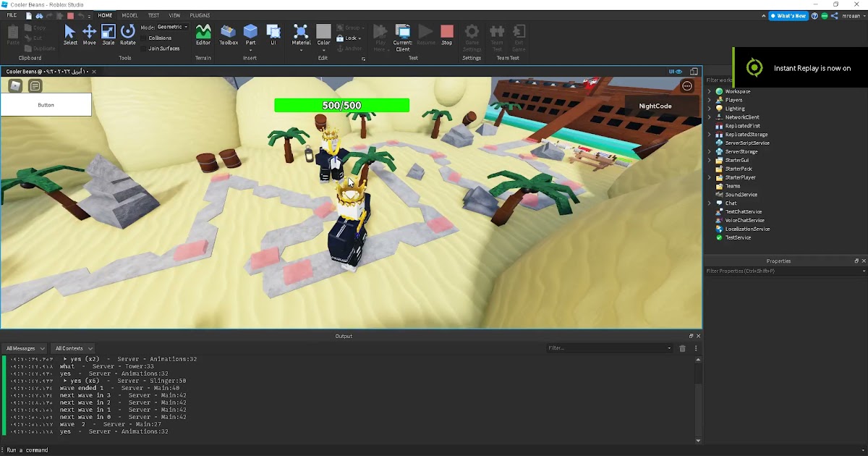
Task: Click the new file icon in quick access
Action: 28,15
